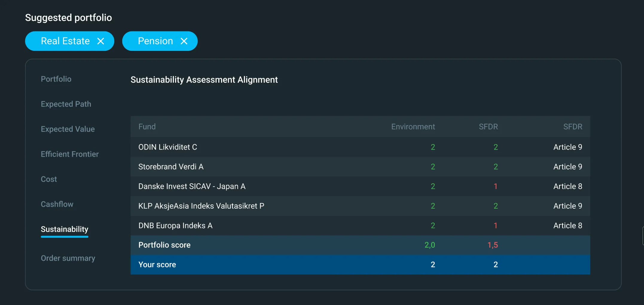Open the Portfolio section
The width and height of the screenshot is (644, 305).
(x=56, y=79)
